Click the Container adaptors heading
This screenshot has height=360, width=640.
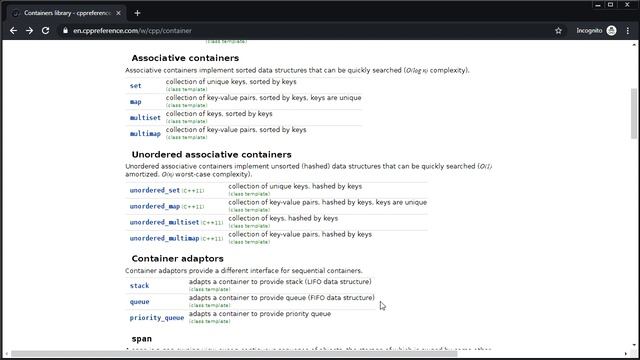click(177, 259)
